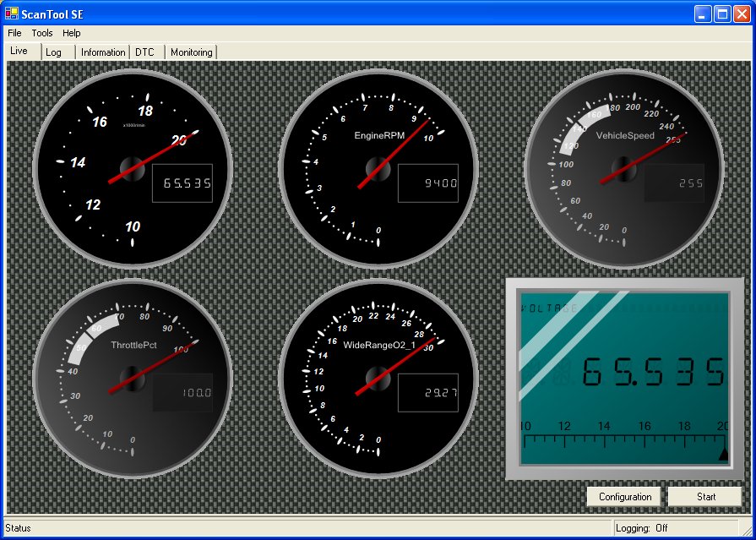Click the voltage bar scale on LCD panel
The image size is (756, 540).
point(624,438)
